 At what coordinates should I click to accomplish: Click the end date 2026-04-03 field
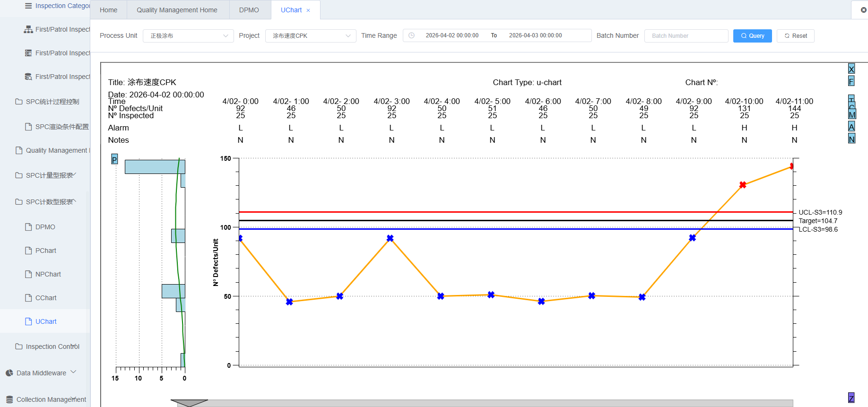pos(536,35)
